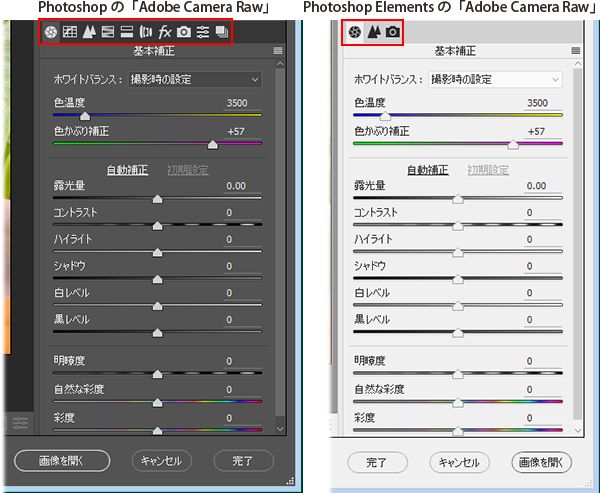Click ハイライト slider handle in Photoshop panel
Screen dimensions: 600x493
[x=157, y=253]
